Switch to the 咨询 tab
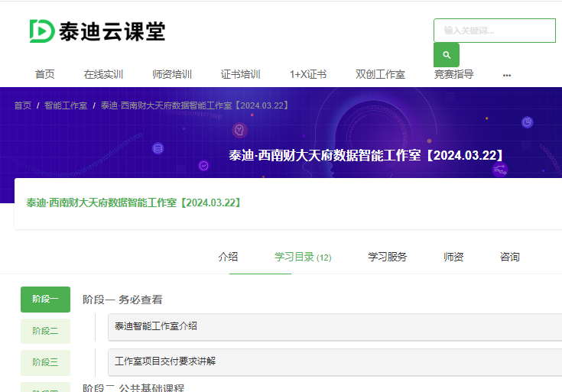The width and height of the screenshot is (562, 392). [x=510, y=257]
